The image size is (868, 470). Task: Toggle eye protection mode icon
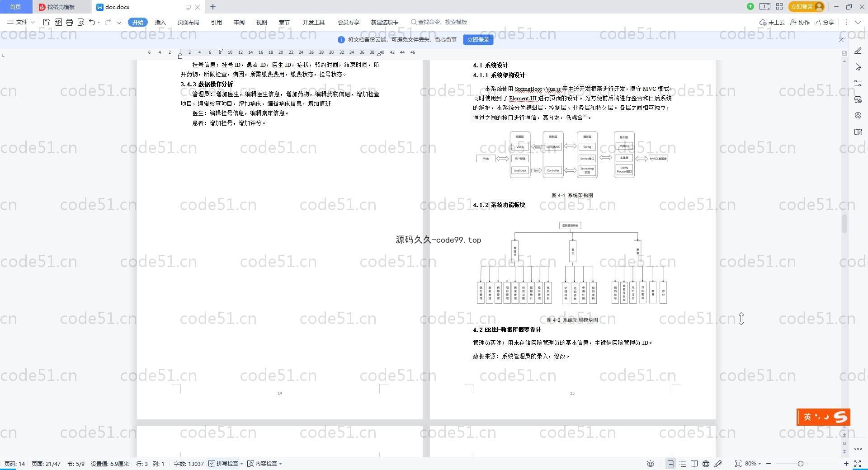(651, 464)
